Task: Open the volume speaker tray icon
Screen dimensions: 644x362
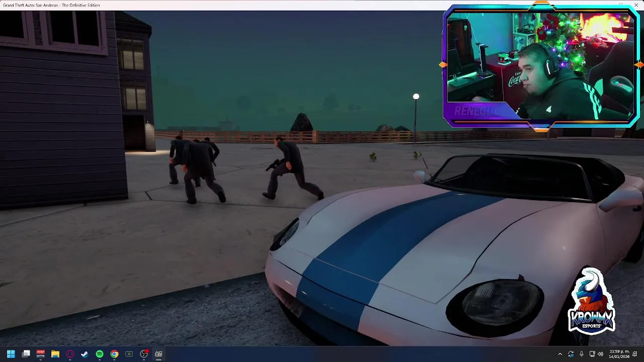Action: coord(600,354)
